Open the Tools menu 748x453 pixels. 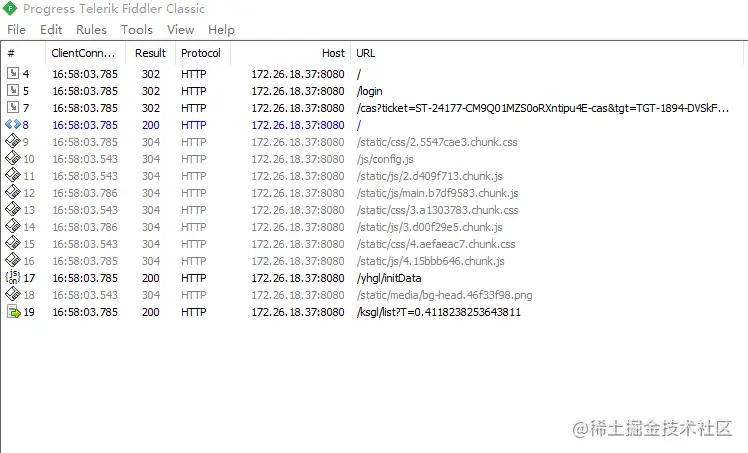(137, 30)
